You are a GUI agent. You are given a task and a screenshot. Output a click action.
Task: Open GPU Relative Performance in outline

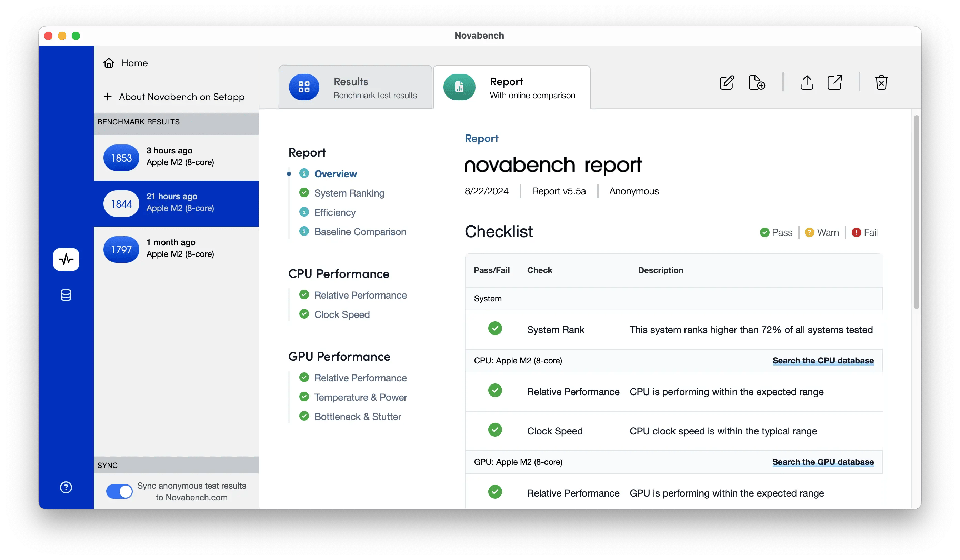360,378
